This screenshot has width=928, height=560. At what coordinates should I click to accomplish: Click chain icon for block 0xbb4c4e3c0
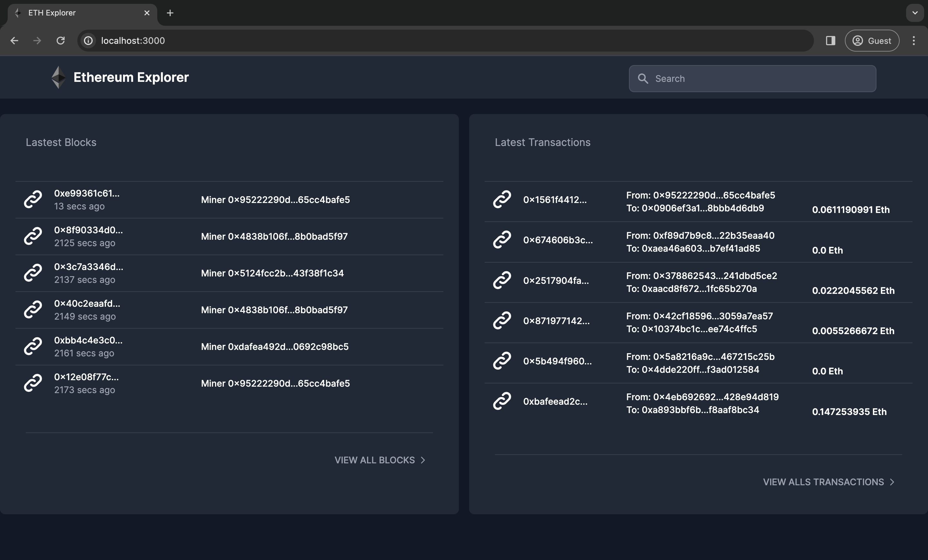[33, 346]
